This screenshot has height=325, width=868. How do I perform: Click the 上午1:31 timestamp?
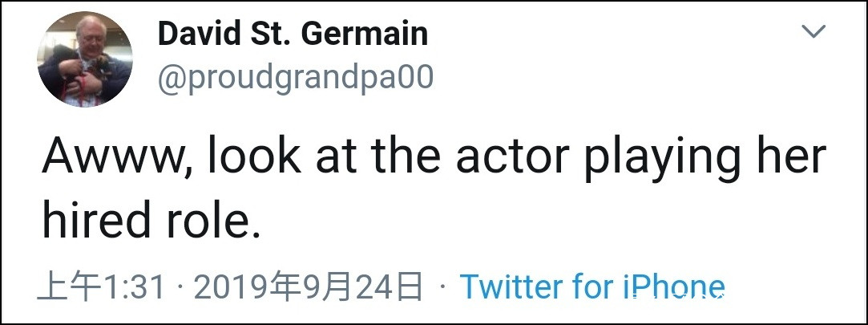[101, 286]
